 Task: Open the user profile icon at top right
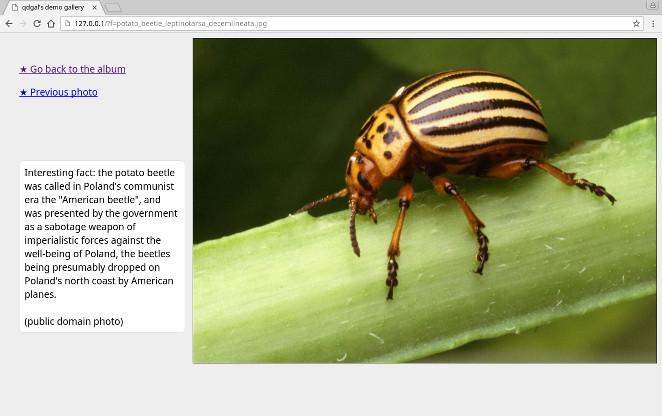point(652,6)
